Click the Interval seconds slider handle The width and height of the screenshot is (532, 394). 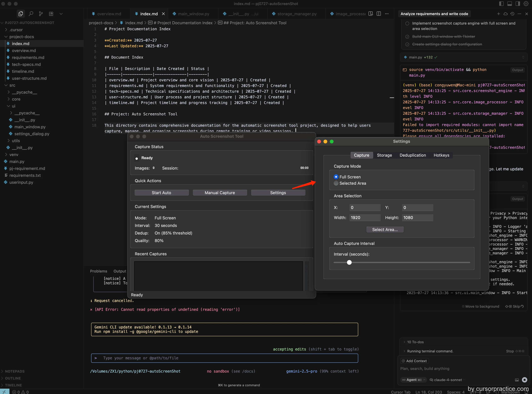pyautogui.click(x=349, y=262)
